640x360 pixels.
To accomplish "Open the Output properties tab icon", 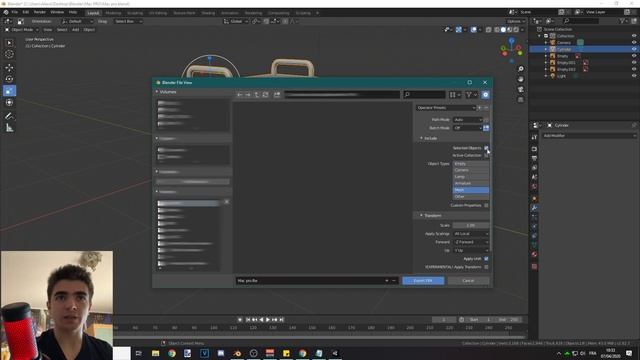I will 534,158.
